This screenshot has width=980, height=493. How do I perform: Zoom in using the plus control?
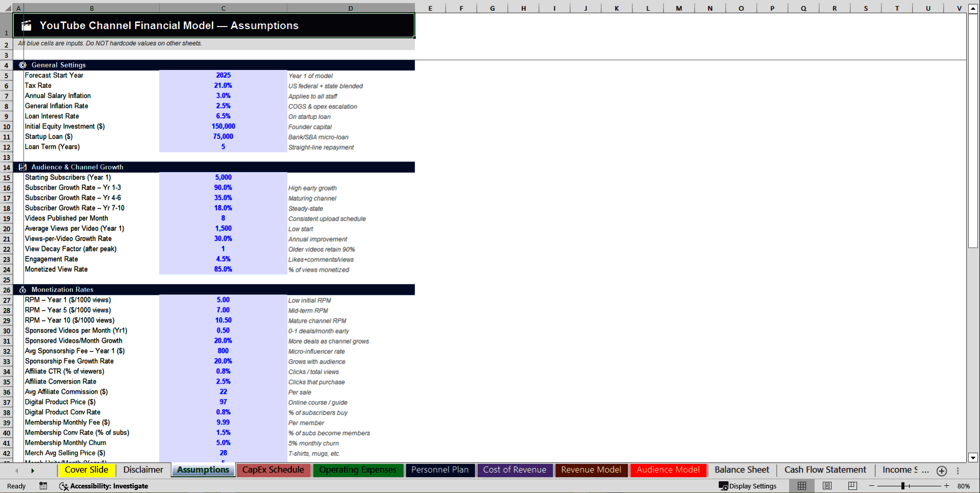(x=947, y=486)
